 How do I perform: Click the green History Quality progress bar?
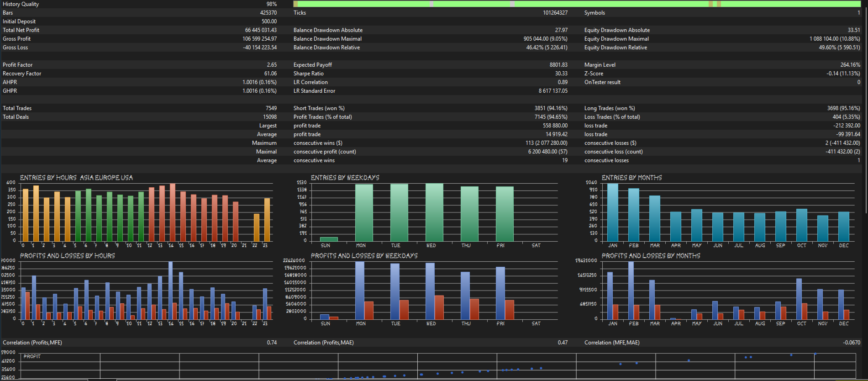tap(577, 4)
